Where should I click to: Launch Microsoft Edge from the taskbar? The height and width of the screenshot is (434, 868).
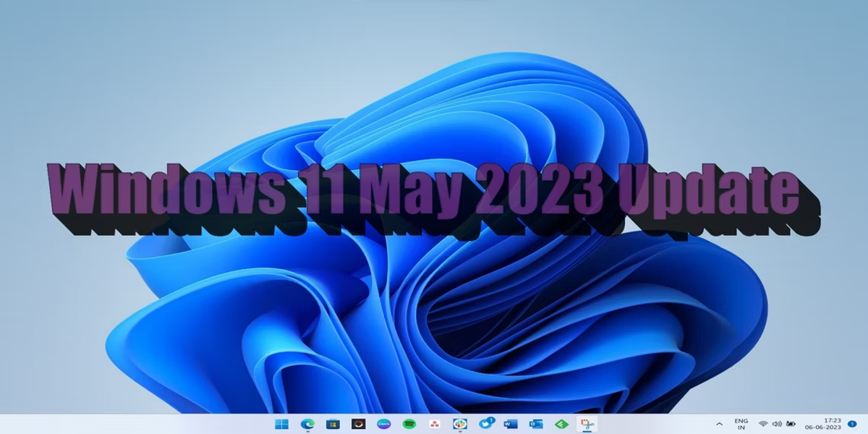307,424
